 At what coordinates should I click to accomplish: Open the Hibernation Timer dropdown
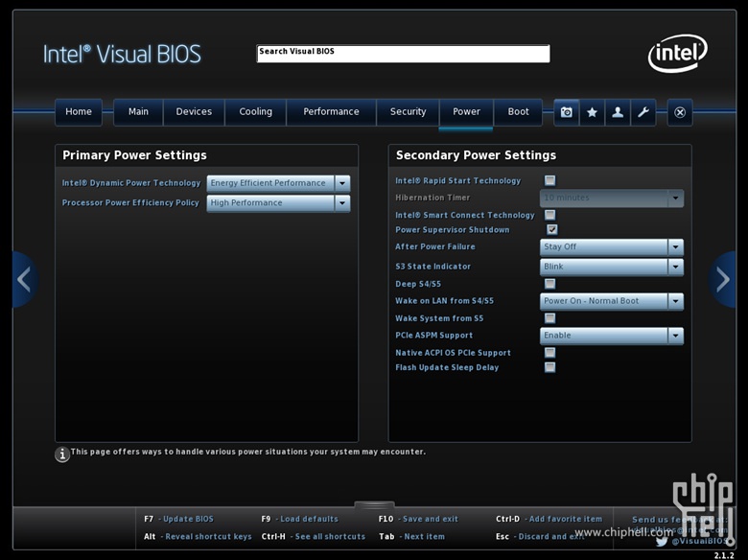coord(612,198)
